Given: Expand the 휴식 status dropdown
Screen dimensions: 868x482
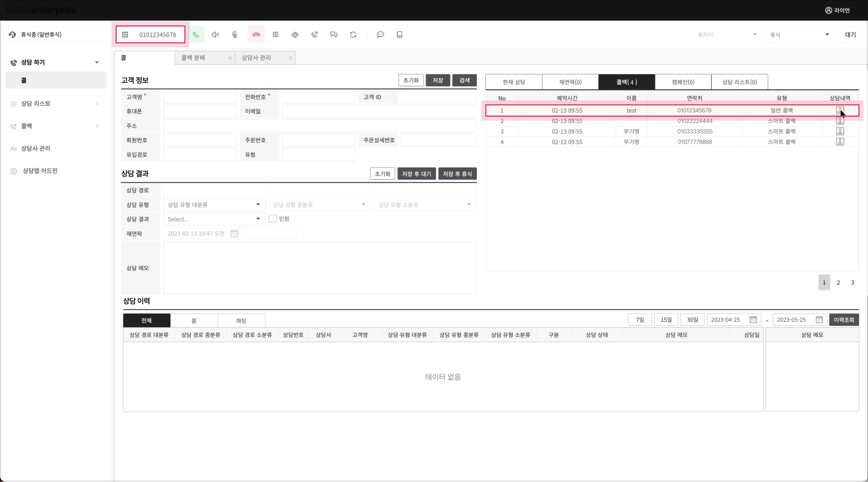Looking at the screenshot, I should [x=799, y=35].
